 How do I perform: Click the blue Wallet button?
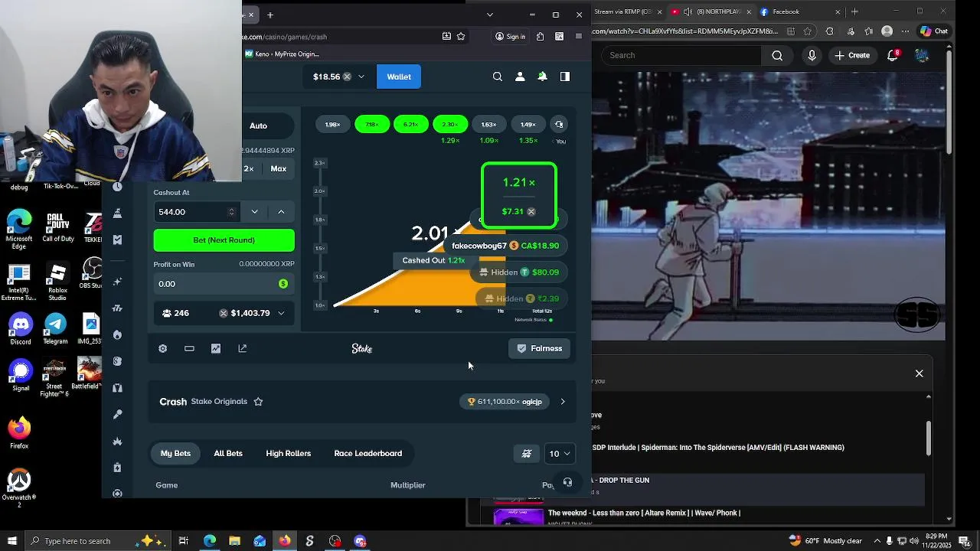[399, 77]
